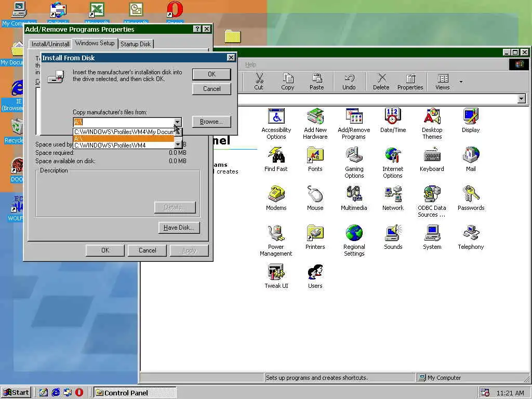Viewport: 532px width, 399px height.
Task: Click the question mark help button in title bar
Action: [197, 29]
